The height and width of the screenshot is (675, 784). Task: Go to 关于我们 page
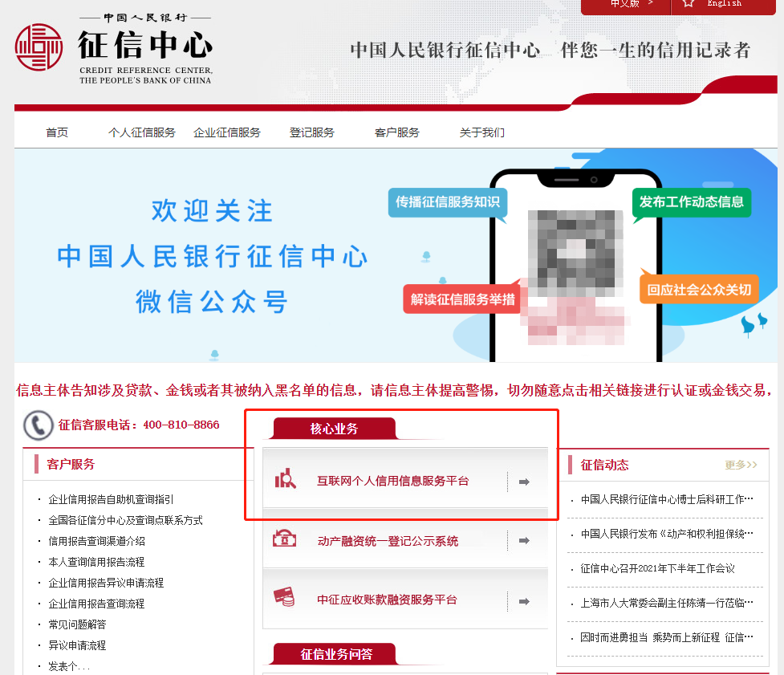(482, 132)
